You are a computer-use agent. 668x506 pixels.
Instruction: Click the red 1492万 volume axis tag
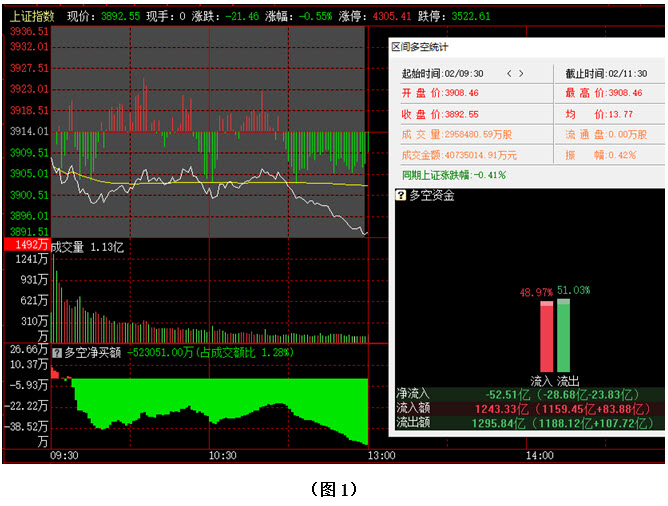pyautogui.click(x=26, y=245)
